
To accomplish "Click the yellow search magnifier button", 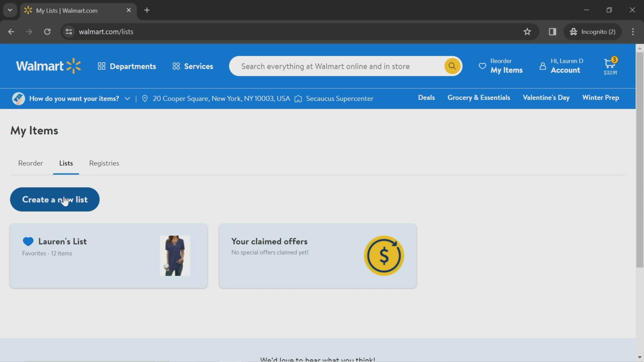I will coord(452,66).
